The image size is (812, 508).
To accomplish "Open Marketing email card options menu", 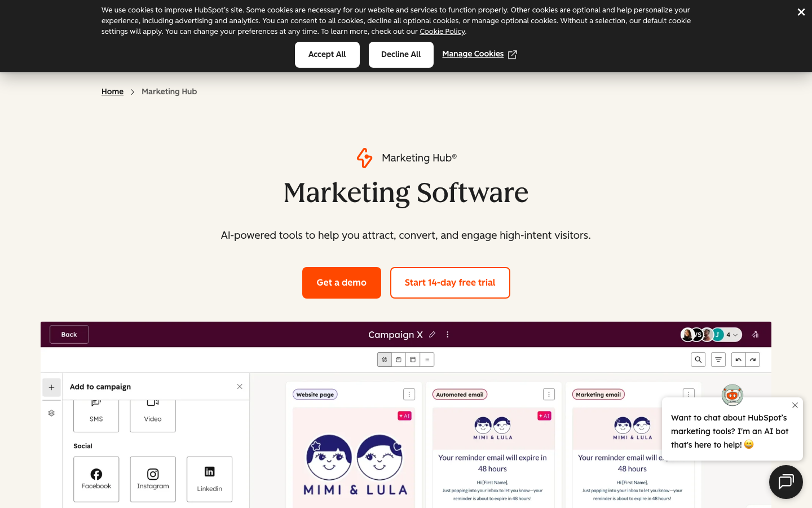I will coord(689,393).
